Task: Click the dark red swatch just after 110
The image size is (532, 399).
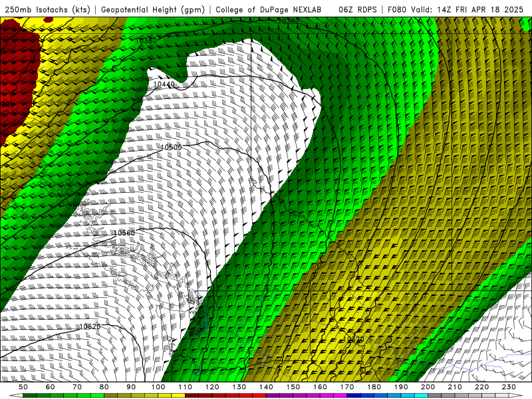Action: coord(192,396)
